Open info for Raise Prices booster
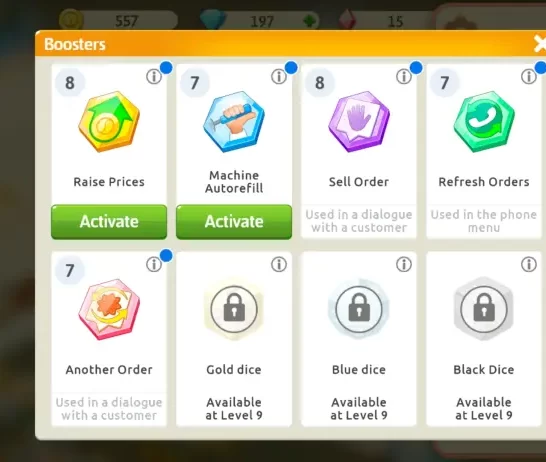 click(154, 76)
